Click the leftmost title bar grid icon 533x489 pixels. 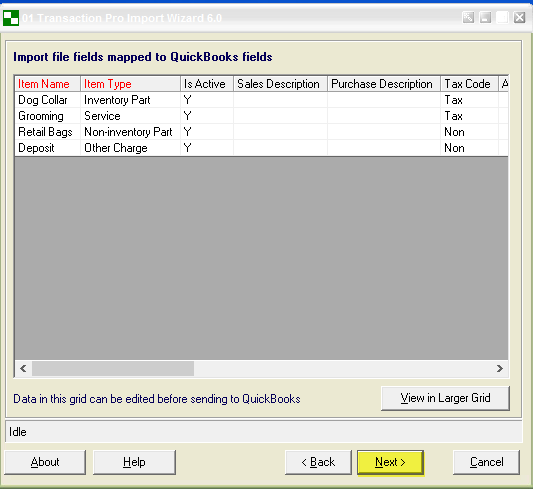(468, 17)
